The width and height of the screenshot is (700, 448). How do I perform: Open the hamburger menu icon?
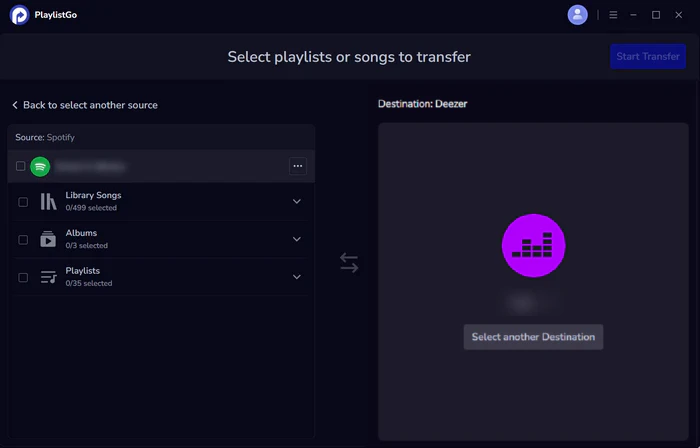(613, 15)
